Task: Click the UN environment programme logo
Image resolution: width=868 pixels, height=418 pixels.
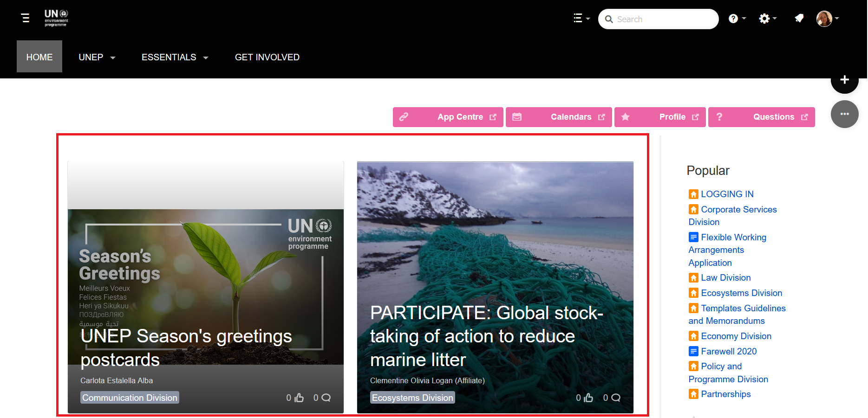Action: click(x=56, y=18)
